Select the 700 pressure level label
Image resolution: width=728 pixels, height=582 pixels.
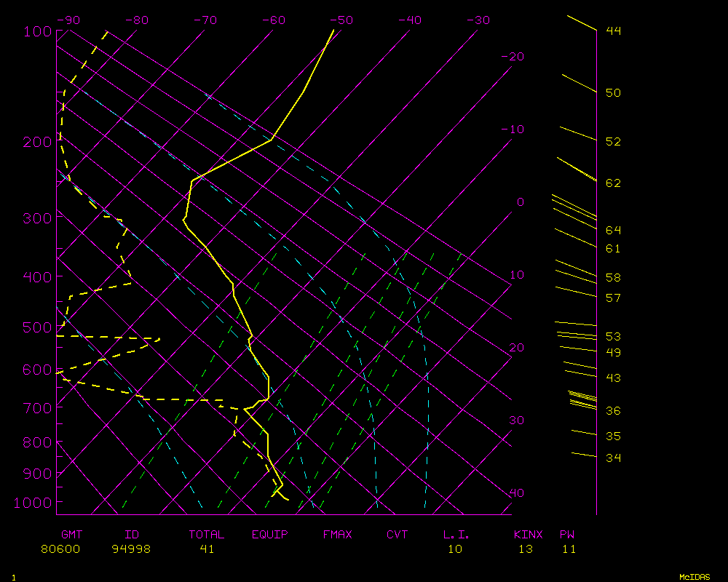pyautogui.click(x=37, y=407)
